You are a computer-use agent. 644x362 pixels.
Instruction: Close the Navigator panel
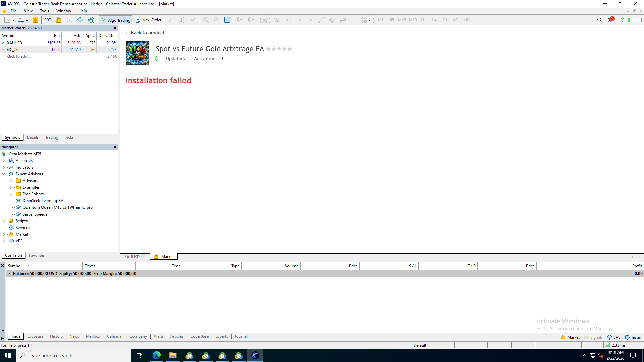pyautogui.click(x=115, y=147)
